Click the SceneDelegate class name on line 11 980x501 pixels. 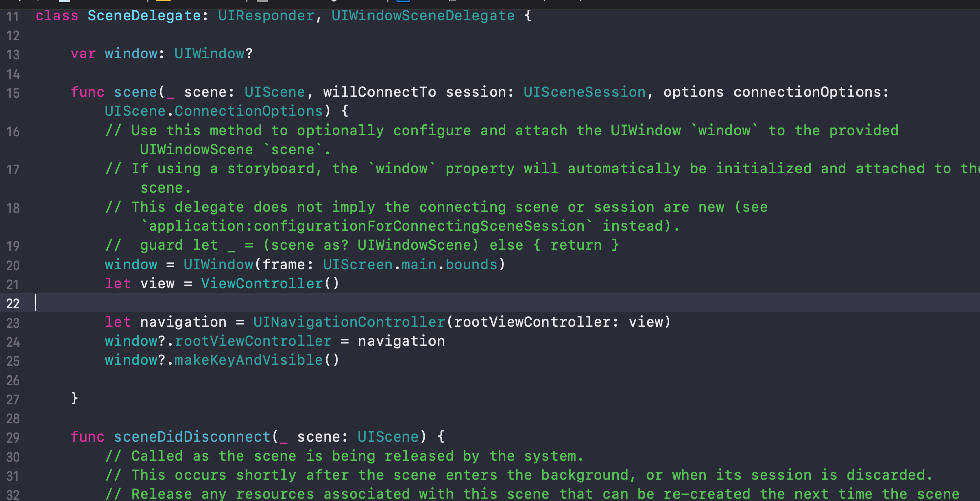click(x=144, y=16)
